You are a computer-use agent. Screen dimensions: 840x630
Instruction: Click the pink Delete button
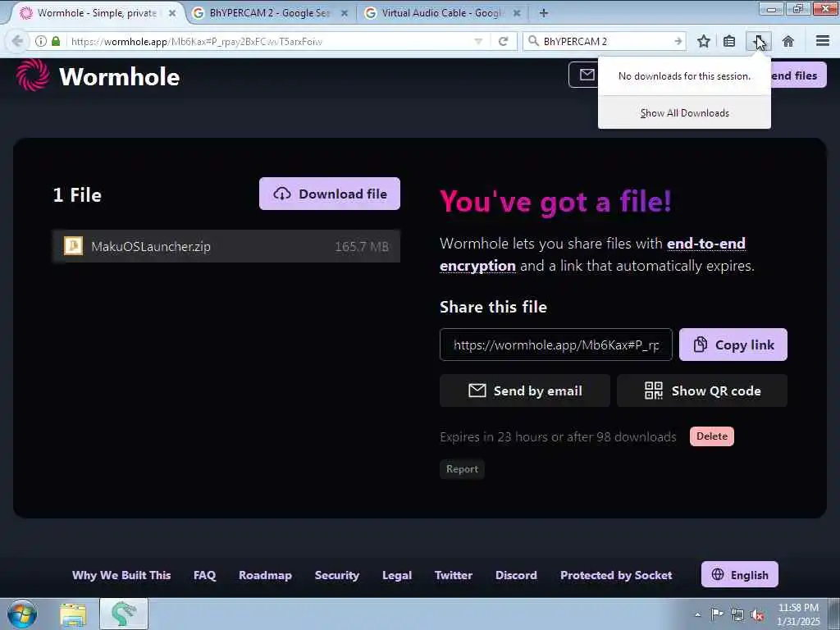point(711,436)
